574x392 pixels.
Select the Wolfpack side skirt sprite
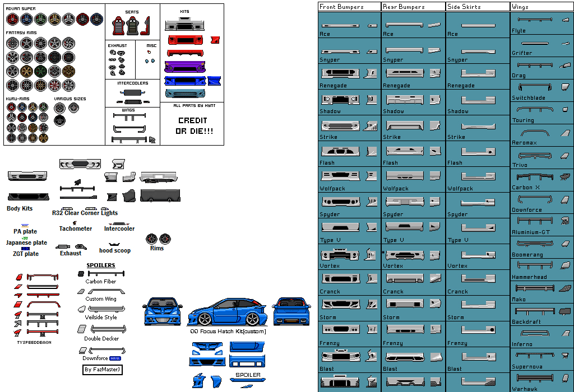(x=478, y=176)
